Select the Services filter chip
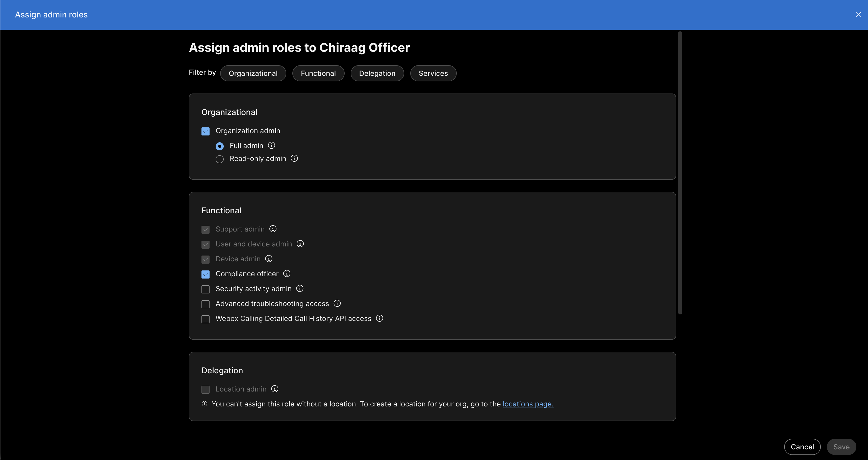Viewport: 868px width, 460px height. click(x=433, y=73)
